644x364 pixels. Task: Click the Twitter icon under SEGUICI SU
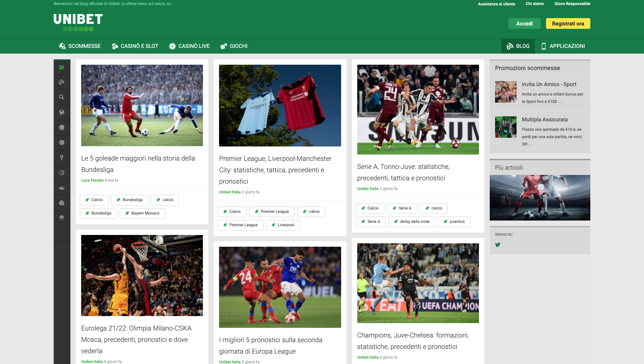tap(498, 245)
